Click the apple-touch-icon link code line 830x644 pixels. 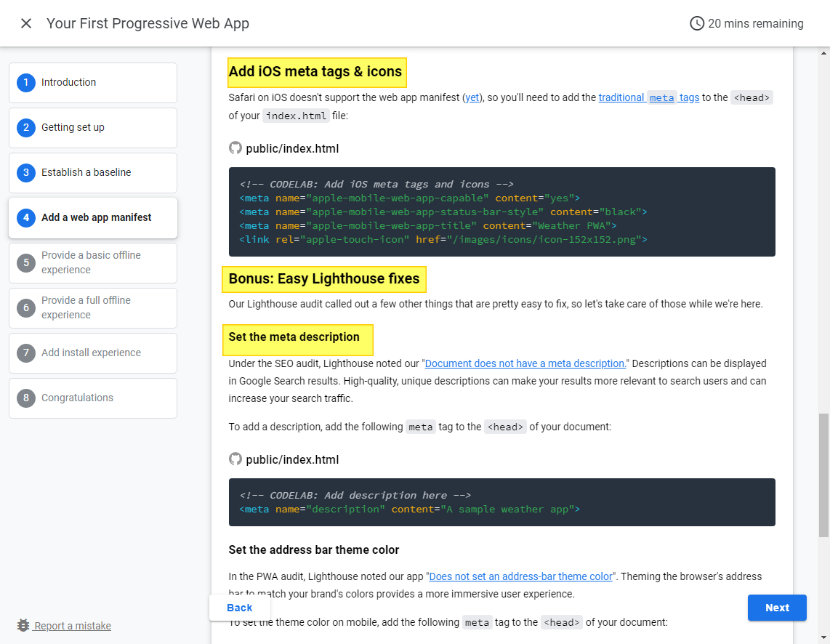pyautogui.click(x=443, y=239)
